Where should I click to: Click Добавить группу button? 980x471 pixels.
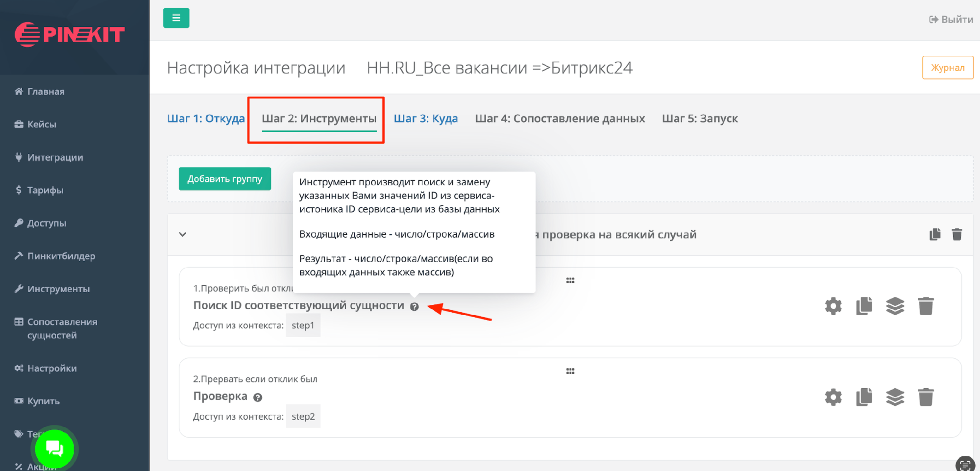coord(224,179)
